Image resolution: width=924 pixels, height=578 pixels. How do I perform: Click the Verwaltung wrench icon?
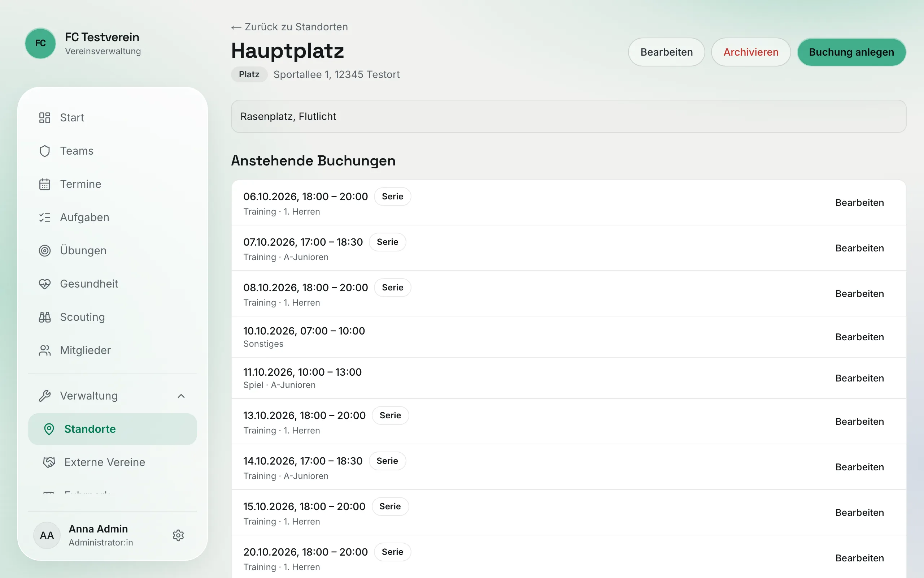(x=45, y=396)
